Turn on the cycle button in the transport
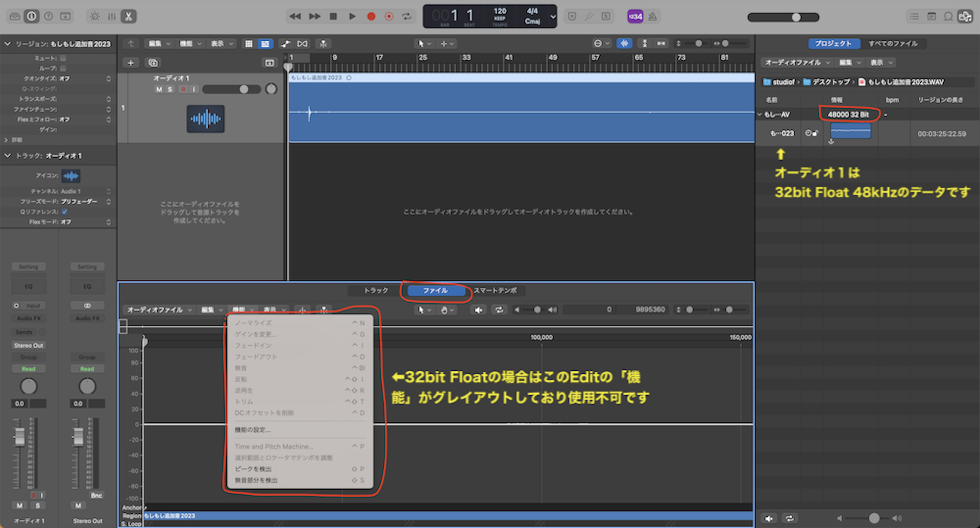The width and height of the screenshot is (980, 528). [407, 17]
